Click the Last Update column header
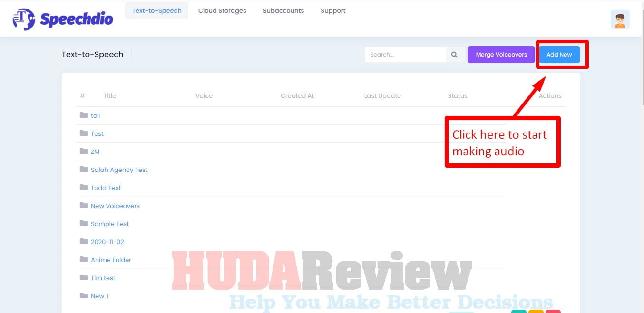644x313 pixels. (x=382, y=95)
